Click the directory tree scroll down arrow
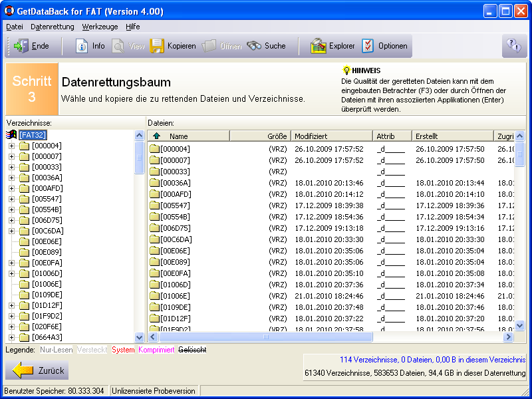Screen dimensions: 532x399 (140, 337)
